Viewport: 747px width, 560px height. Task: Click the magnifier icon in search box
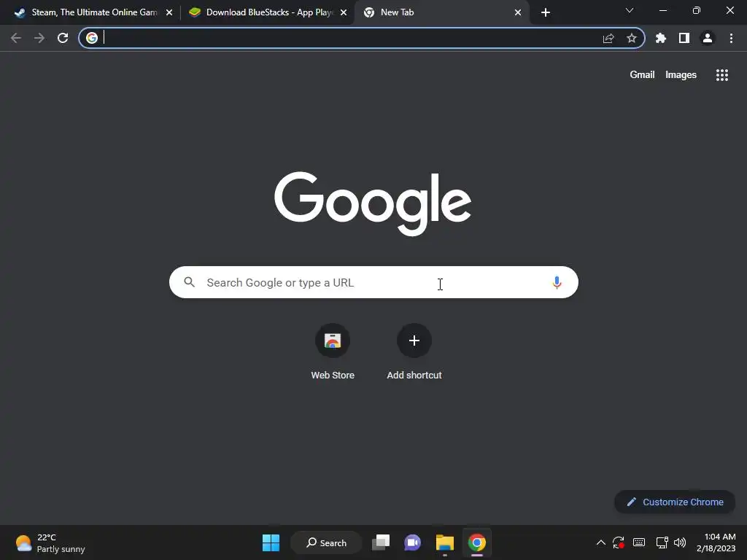[190, 282]
